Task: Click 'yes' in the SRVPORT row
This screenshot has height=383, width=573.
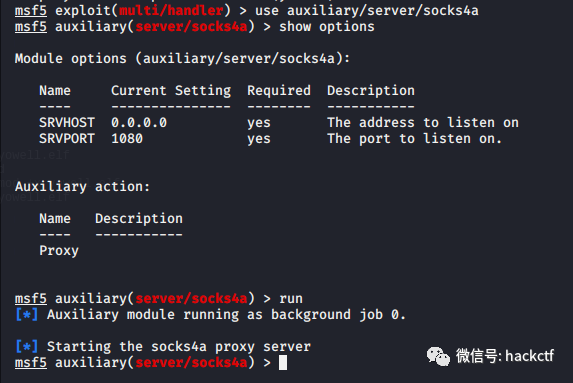Action: tap(259, 139)
